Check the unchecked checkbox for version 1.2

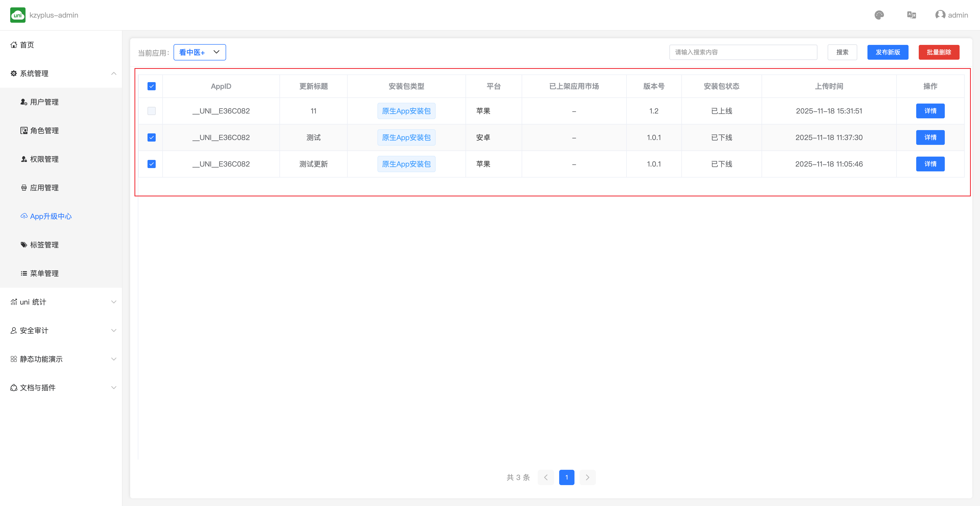151,111
